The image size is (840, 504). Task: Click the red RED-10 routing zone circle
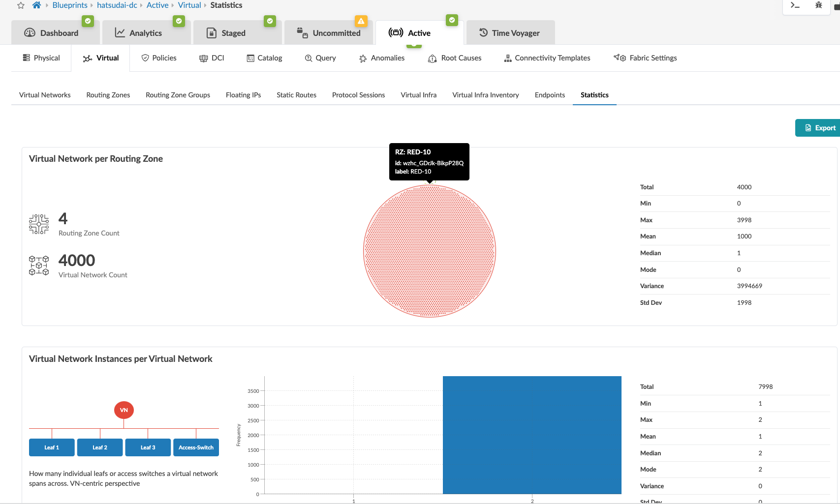coord(430,251)
